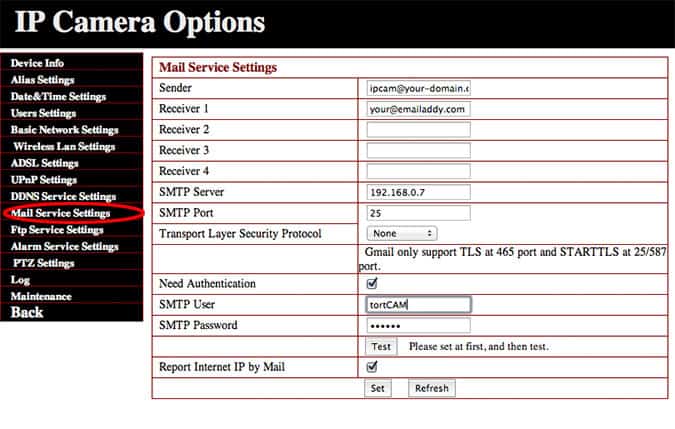Click the SMTP Password field
The height and width of the screenshot is (429, 675).
(418, 326)
